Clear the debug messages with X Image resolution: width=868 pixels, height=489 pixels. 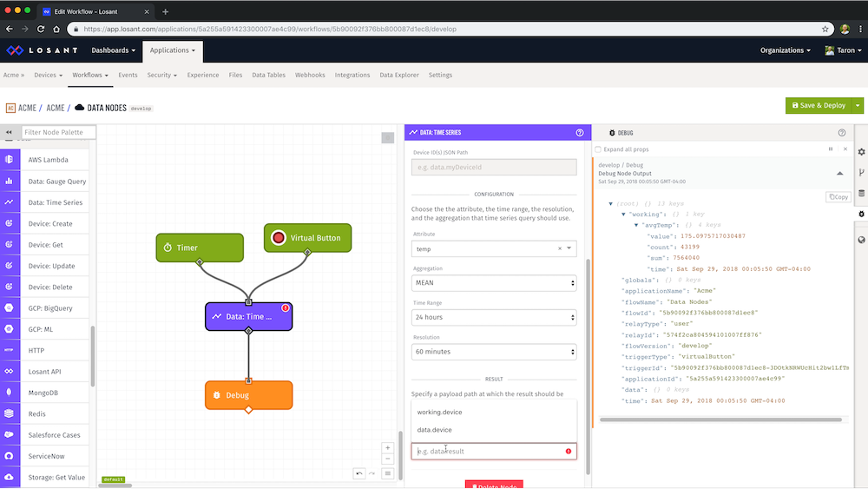click(845, 149)
